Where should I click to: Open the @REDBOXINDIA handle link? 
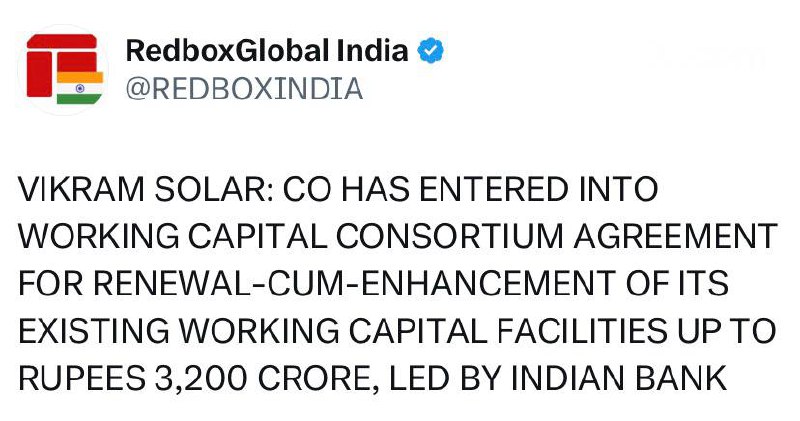(x=244, y=89)
